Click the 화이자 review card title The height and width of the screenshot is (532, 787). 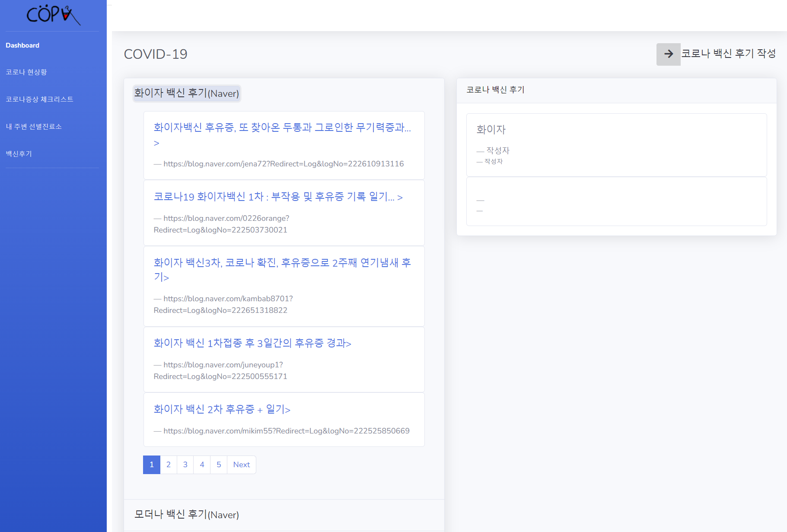tap(491, 129)
